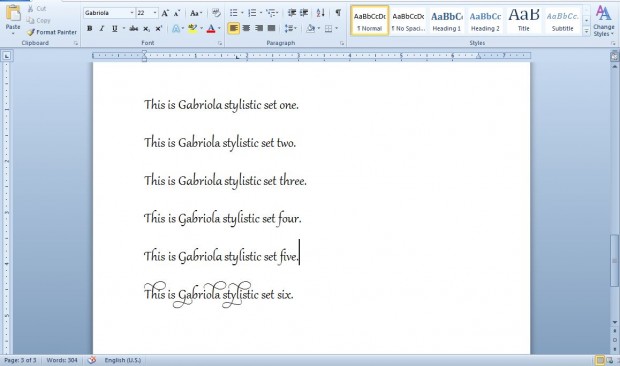Decrease paragraph indent
620x366 pixels.
coord(292,13)
